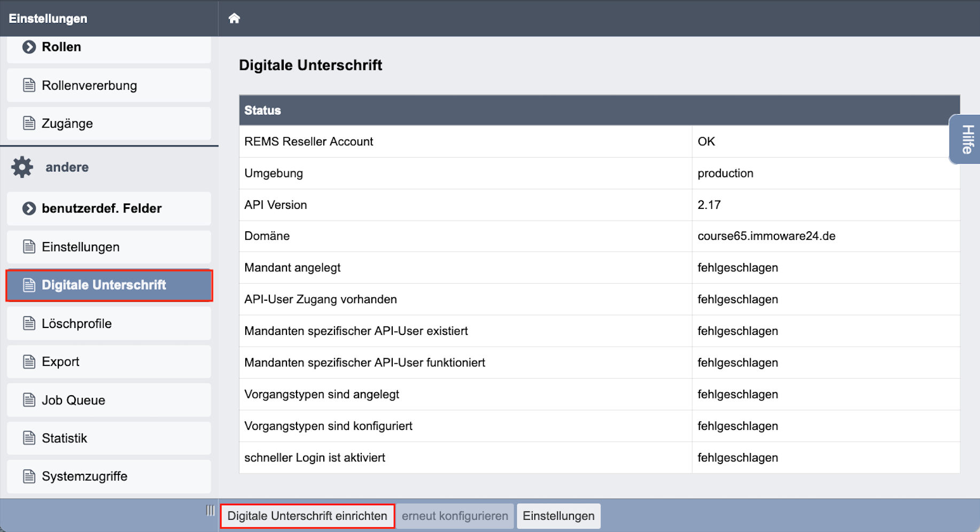Click the Einstellungen title in header
This screenshot has height=532, width=980.
point(48,19)
